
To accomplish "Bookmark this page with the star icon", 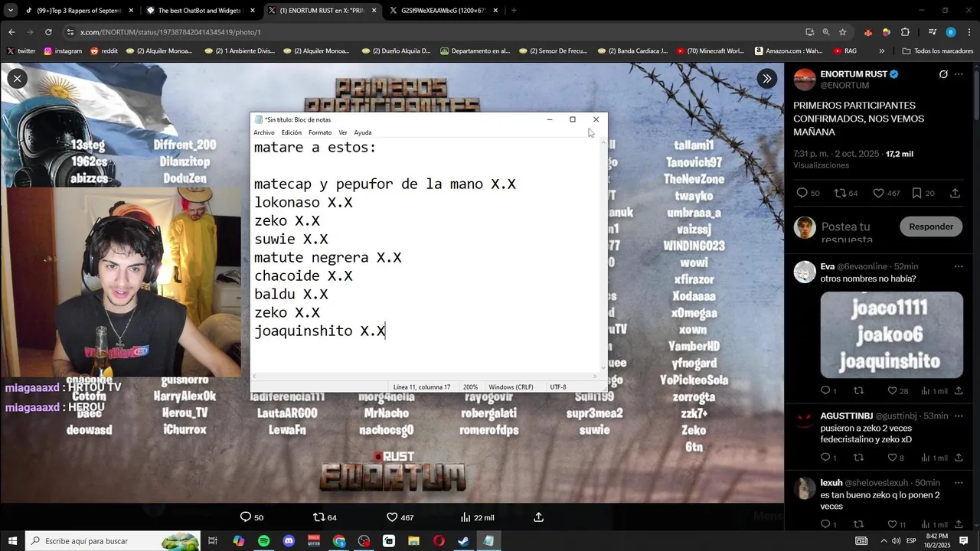I will tap(843, 32).
